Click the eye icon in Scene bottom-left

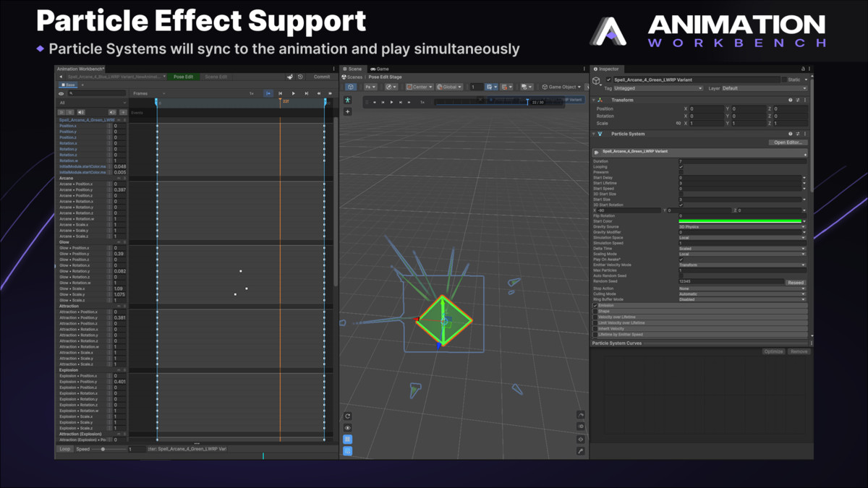pyautogui.click(x=348, y=428)
